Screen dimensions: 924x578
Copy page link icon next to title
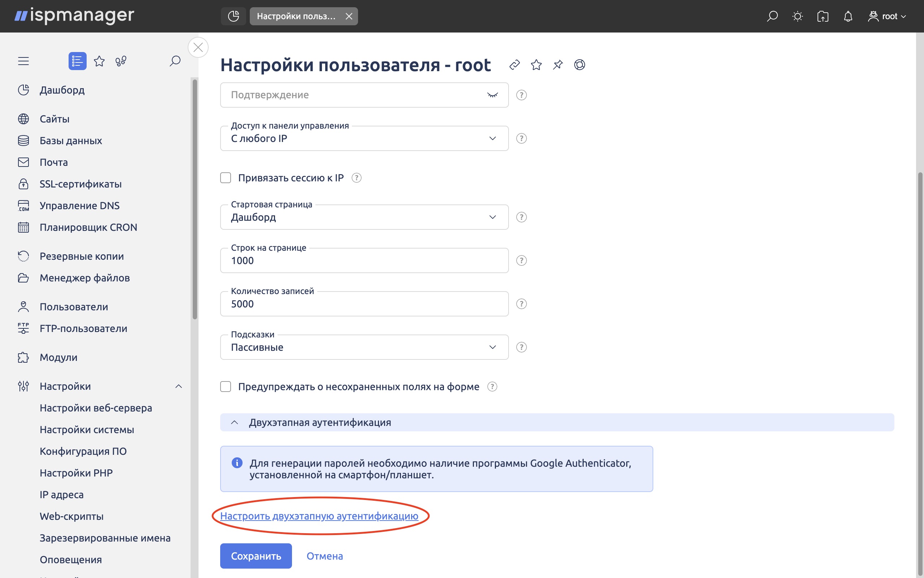tap(515, 65)
